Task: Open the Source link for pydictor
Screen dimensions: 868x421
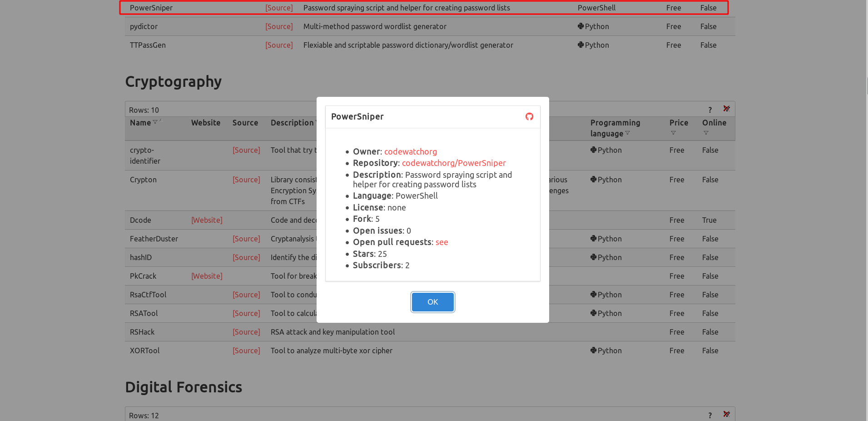Action: (279, 27)
